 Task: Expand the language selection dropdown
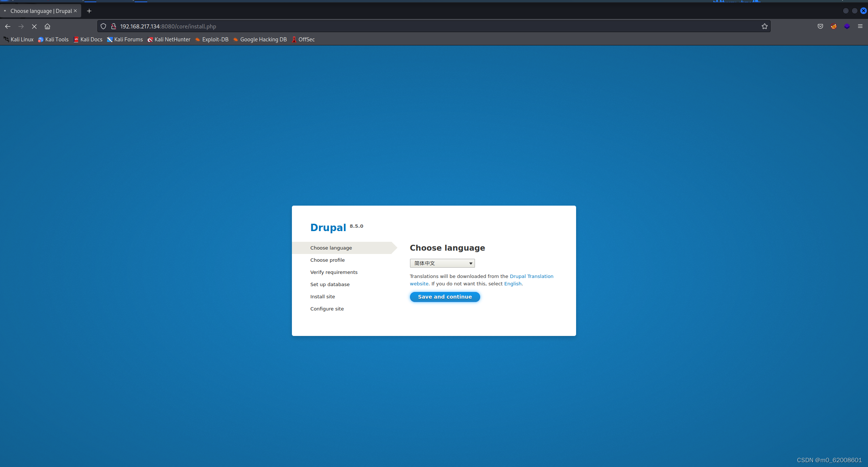pos(442,263)
